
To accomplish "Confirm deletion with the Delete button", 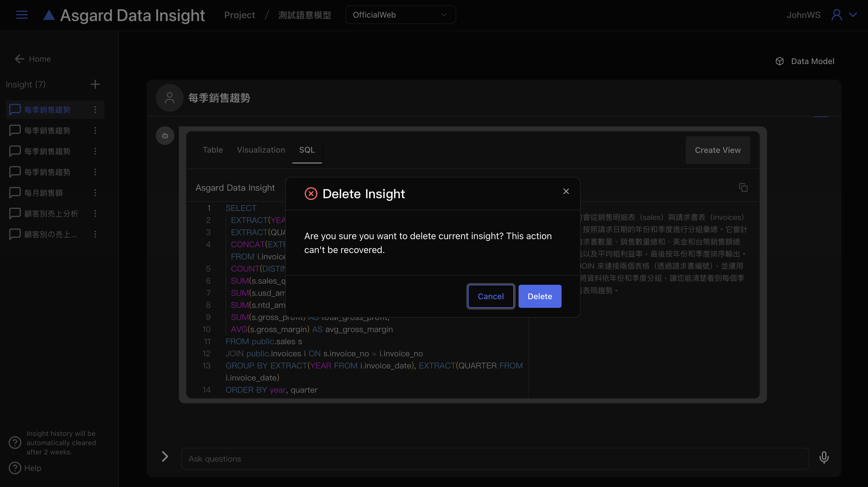I will (x=539, y=296).
